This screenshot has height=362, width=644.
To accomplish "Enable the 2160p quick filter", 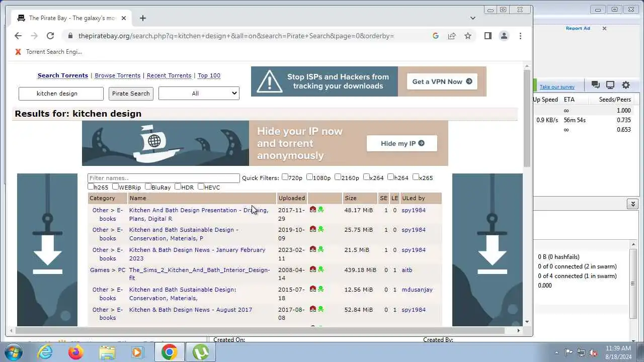I will pyautogui.click(x=338, y=177).
